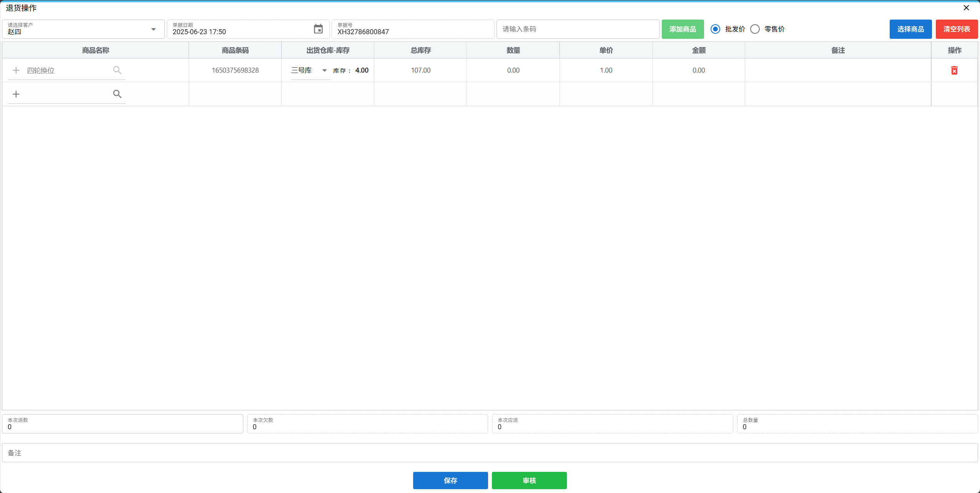This screenshot has height=493, width=980.
Task: Select the 零售价 radio button
Action: click(755, 29)
